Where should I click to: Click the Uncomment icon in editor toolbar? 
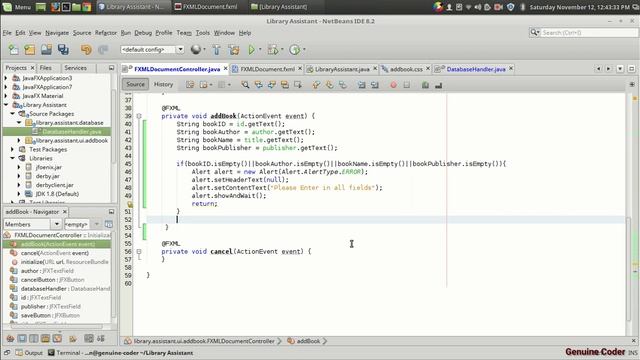[x=439, y=85]
